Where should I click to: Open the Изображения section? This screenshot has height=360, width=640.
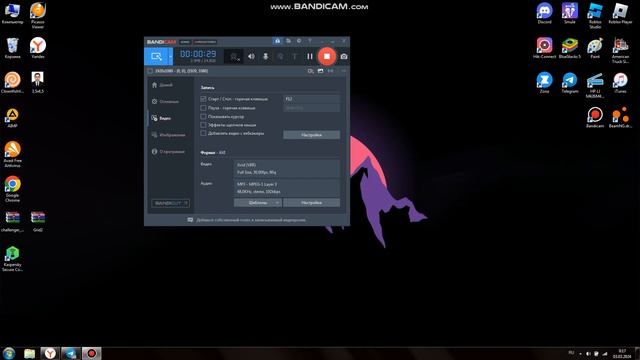(x=169, y=135)
